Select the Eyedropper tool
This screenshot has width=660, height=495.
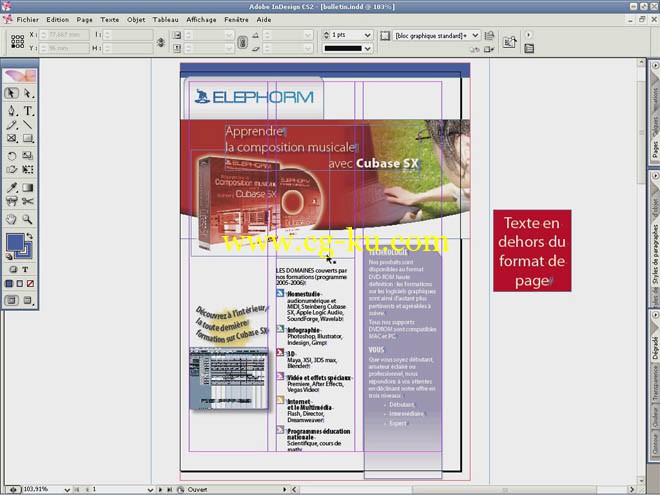12,187
